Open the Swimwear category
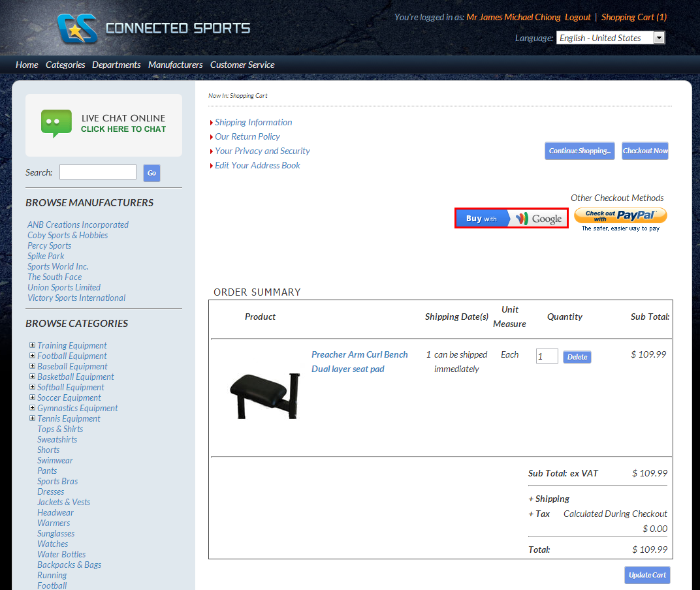Screen dimensions: 700x590 (55, 460)
